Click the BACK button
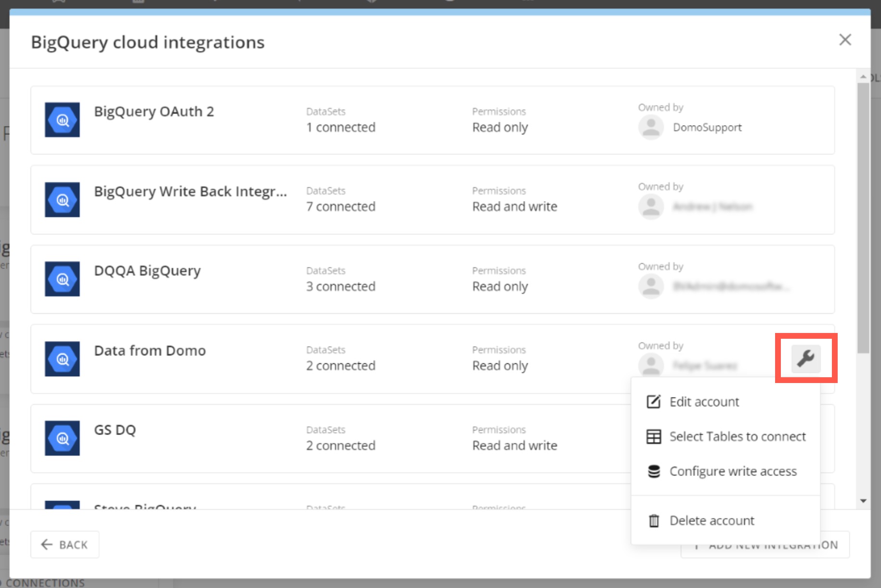The image size is (881, 588). tap(65, 544)
